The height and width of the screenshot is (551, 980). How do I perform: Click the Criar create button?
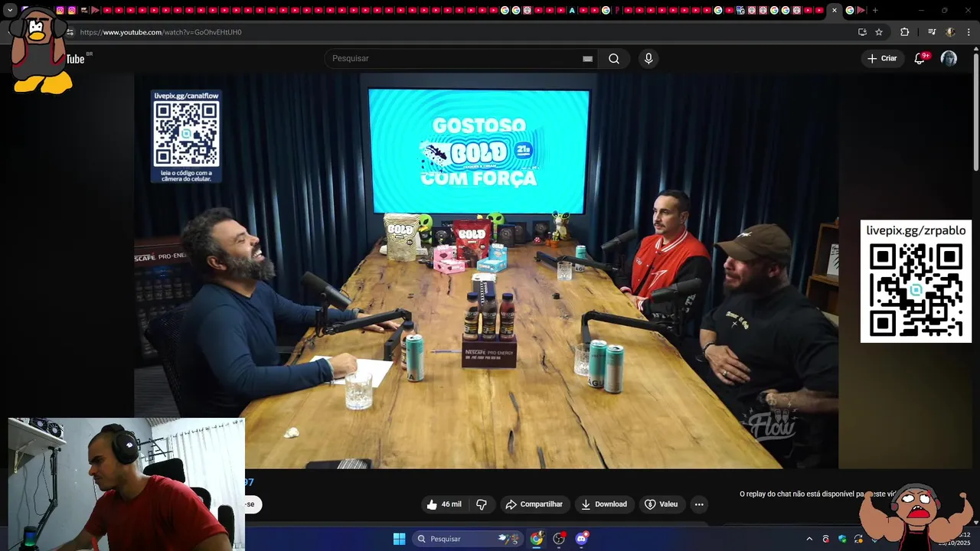click(882, 58)
